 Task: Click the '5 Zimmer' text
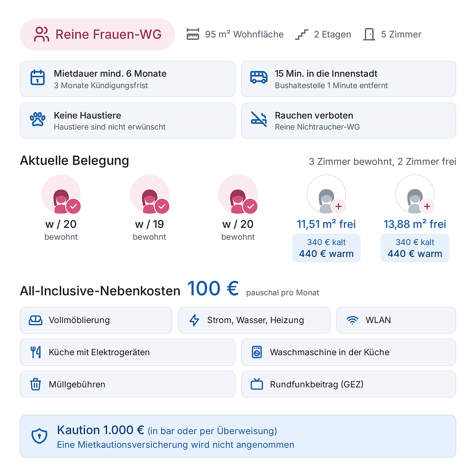tap(401, 34)
